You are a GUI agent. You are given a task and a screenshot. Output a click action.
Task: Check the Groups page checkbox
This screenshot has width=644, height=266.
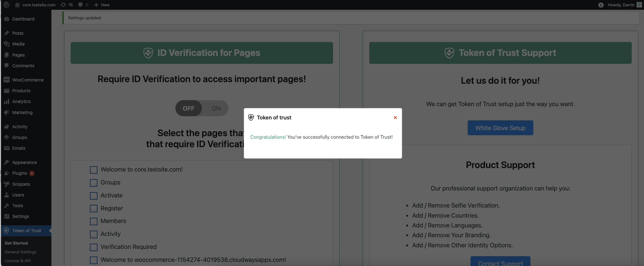point(94,183)
